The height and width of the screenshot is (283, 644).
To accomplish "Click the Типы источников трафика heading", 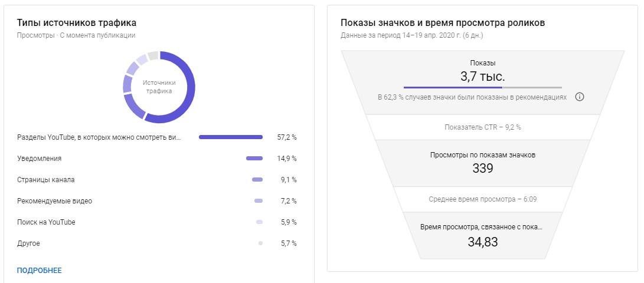I will 77,23.
